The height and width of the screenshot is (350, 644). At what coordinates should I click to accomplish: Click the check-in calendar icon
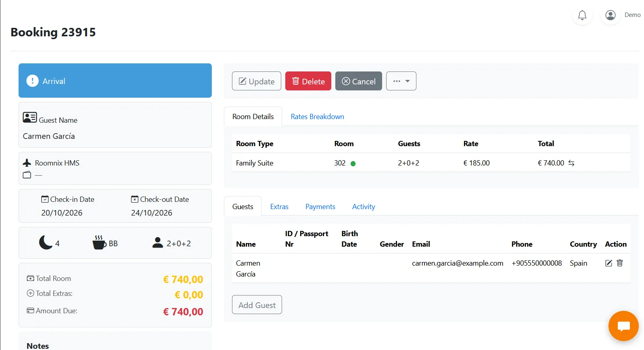pos(45,199)
